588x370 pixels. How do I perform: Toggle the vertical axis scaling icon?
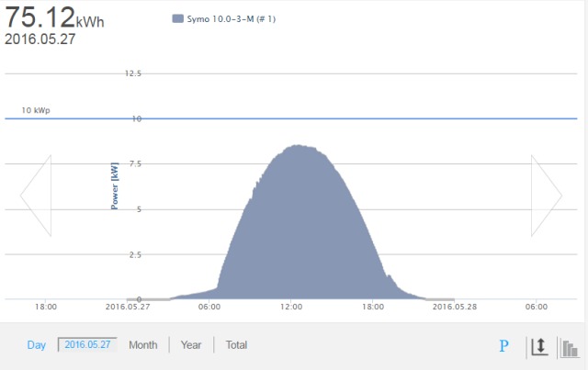[538, 346]
